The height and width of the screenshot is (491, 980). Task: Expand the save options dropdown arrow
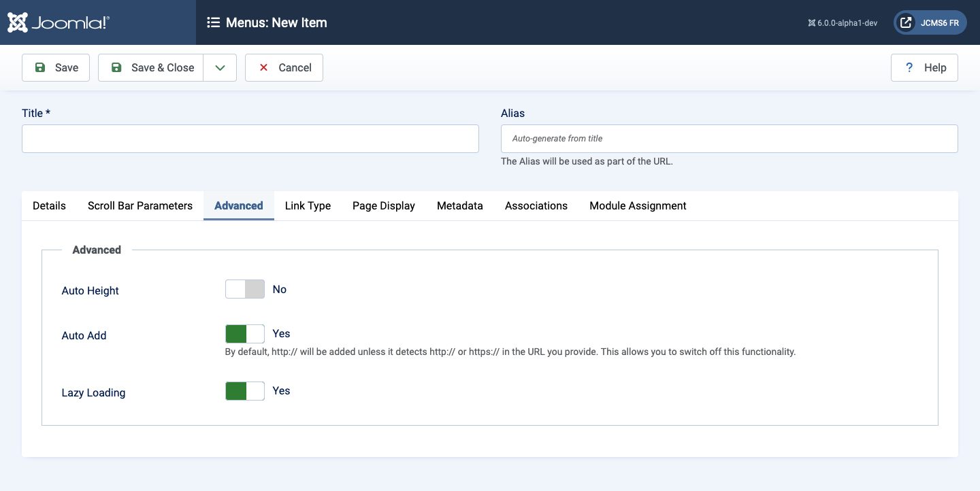(220, 67)
